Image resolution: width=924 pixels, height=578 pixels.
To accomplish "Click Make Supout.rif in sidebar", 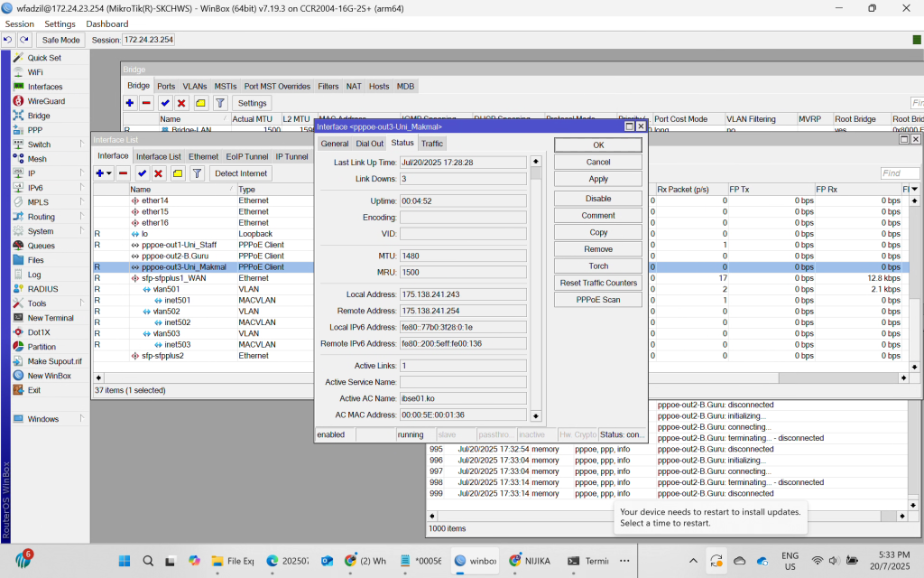I will point(54,361).
